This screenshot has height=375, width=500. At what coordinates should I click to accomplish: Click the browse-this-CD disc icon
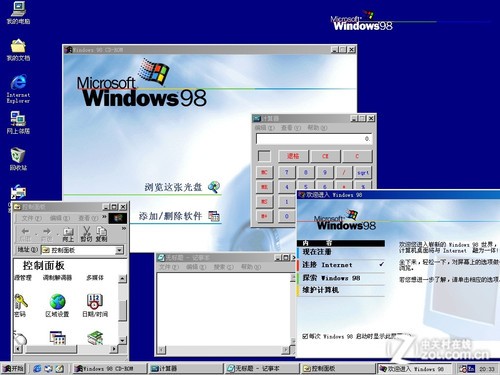click(214, 187)
